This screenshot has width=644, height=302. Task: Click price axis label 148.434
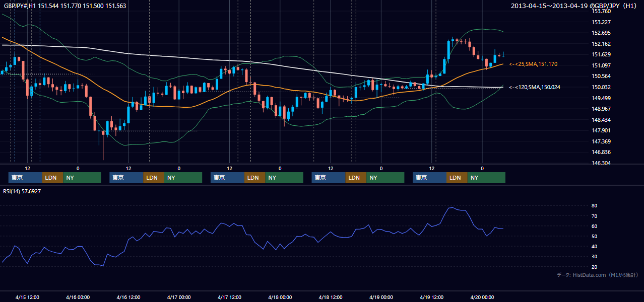click(x=602, y=120)
